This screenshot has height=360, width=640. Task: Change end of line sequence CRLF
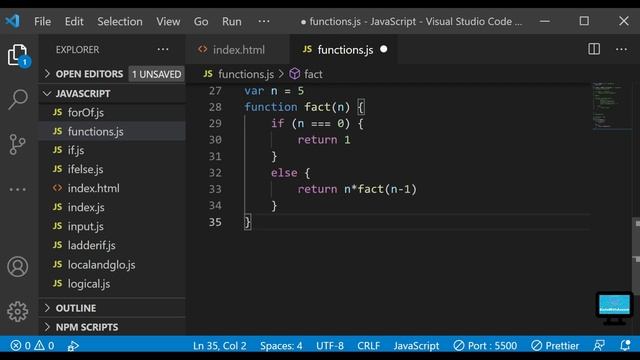[369, 346]
